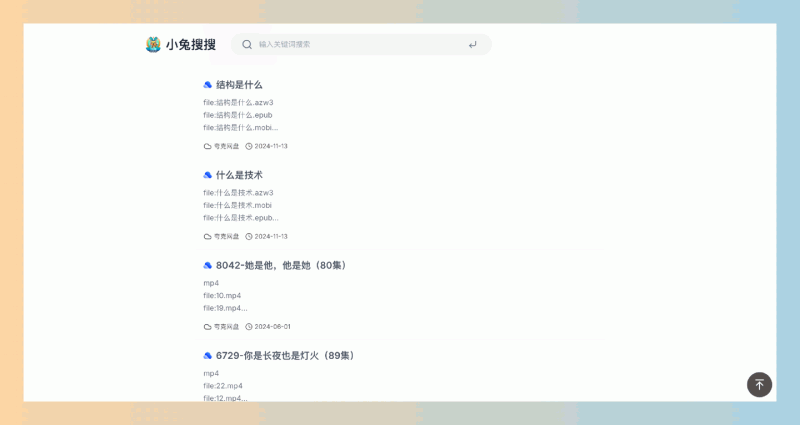Click the cloud drive icon beside 8042 result
This screenshot has width=800, height=425.
pos(208,265)
